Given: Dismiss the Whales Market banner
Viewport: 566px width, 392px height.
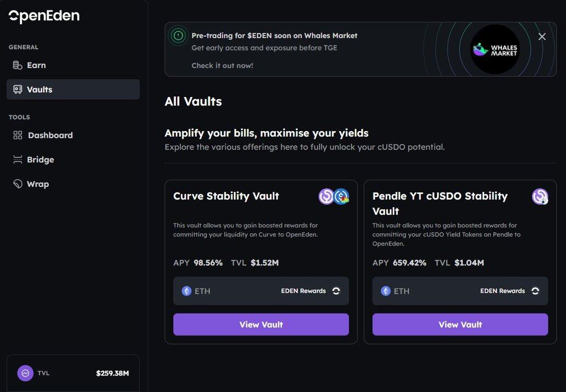Looking at the screenshot, I should coord(542,36).
